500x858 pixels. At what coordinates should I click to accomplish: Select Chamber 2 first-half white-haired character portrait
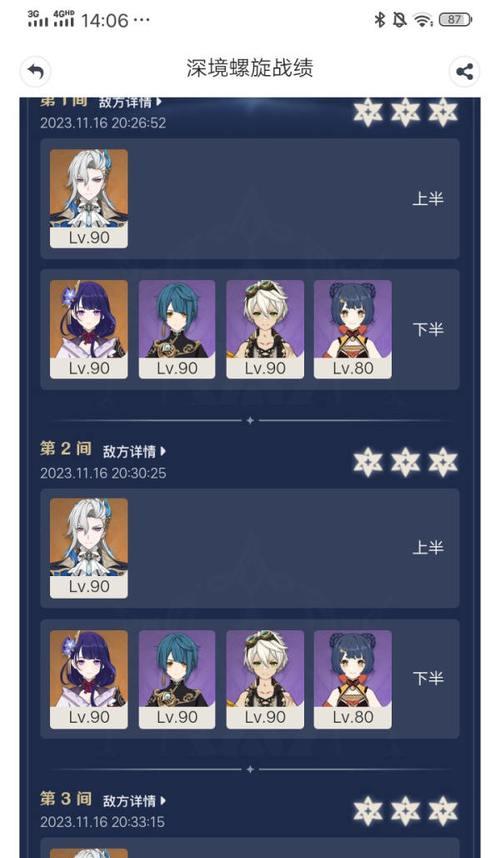(89, 548)
